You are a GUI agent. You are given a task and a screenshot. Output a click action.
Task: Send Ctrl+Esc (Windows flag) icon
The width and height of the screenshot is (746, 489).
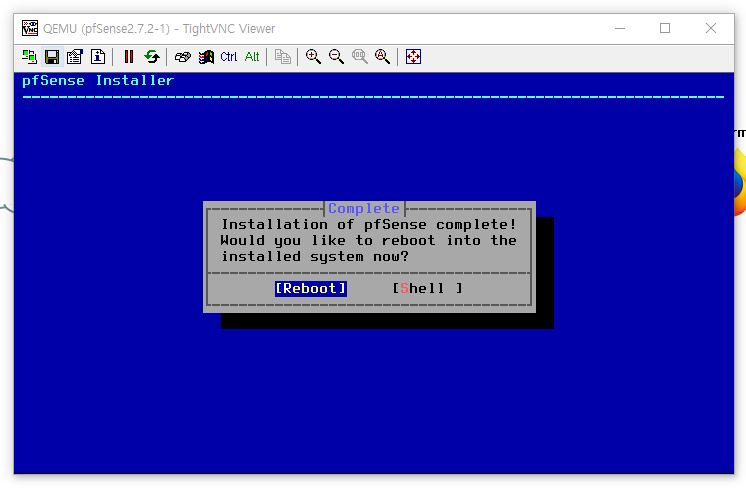[206, 57]
